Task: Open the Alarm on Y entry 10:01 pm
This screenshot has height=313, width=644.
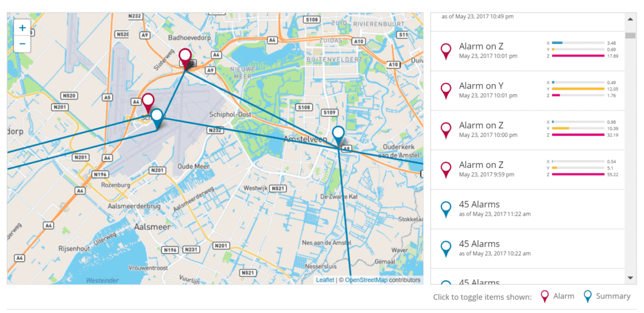Action: click(528, 91)
